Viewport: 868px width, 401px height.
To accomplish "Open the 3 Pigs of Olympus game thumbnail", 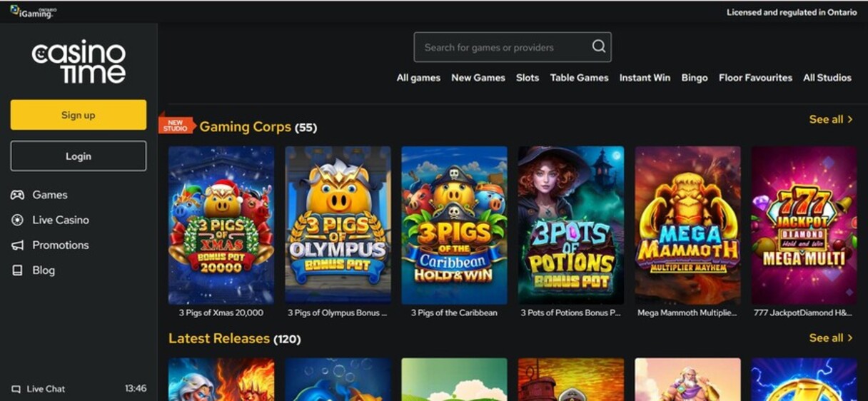I will pos(338,225).
